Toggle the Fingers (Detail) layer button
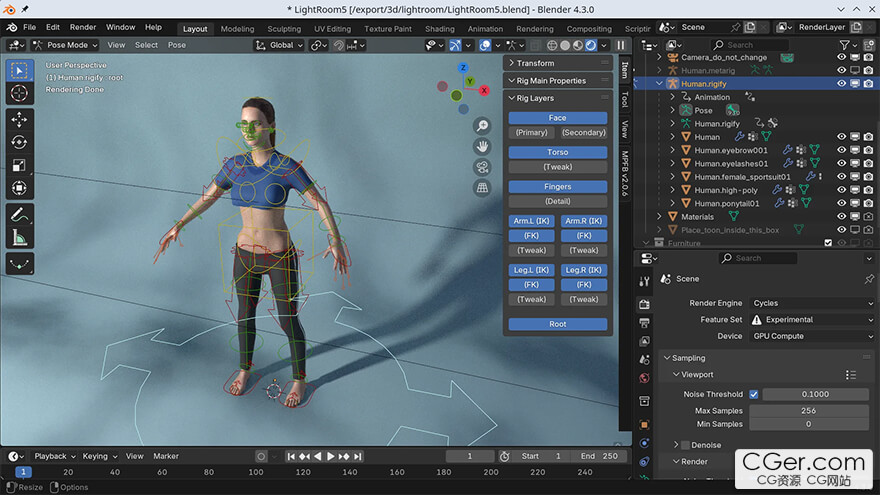The width and height of the screenshot is (880, 495). click(x=557, y=201)
